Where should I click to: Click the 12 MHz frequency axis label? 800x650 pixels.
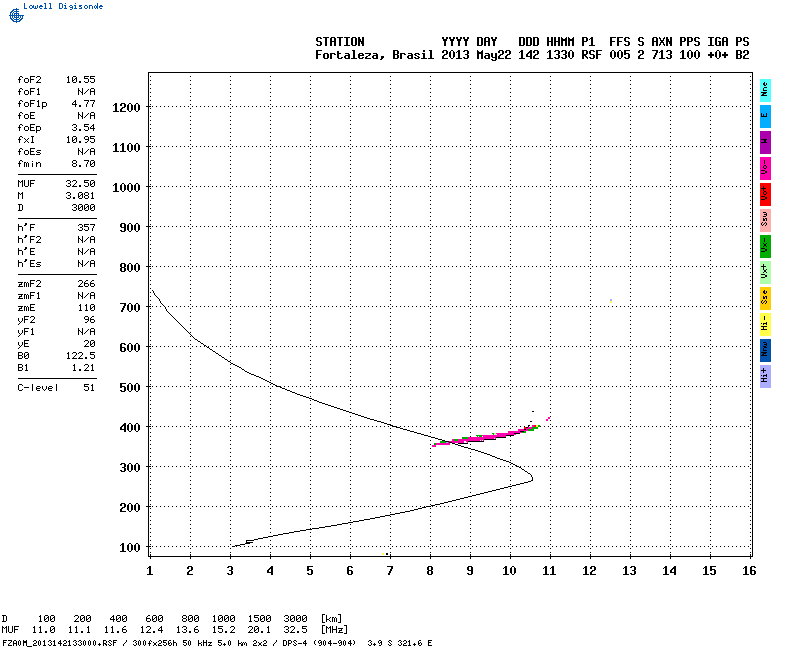pyautogui.click(x=589, y=571)
